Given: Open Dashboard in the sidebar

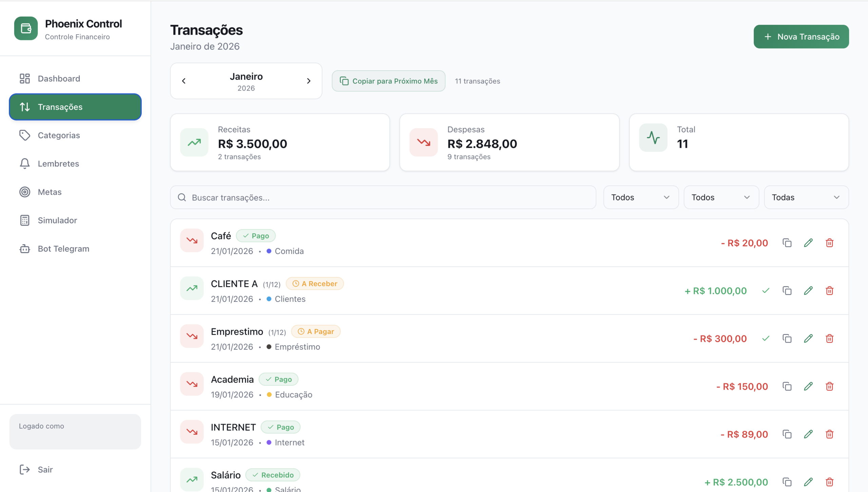Looking at the screenshot, I should pyautogui.click(x=75, y=79).
